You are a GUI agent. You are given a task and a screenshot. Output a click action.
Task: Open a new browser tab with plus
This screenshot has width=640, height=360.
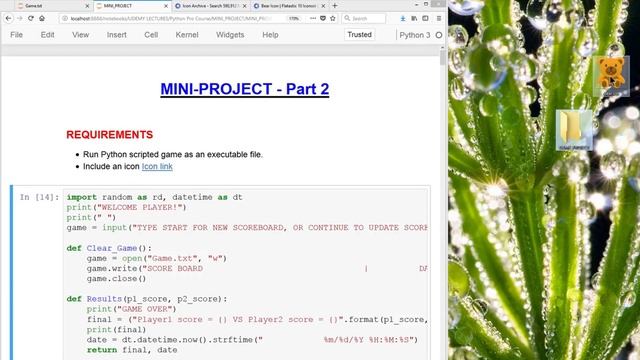click(x=335, y=6)
